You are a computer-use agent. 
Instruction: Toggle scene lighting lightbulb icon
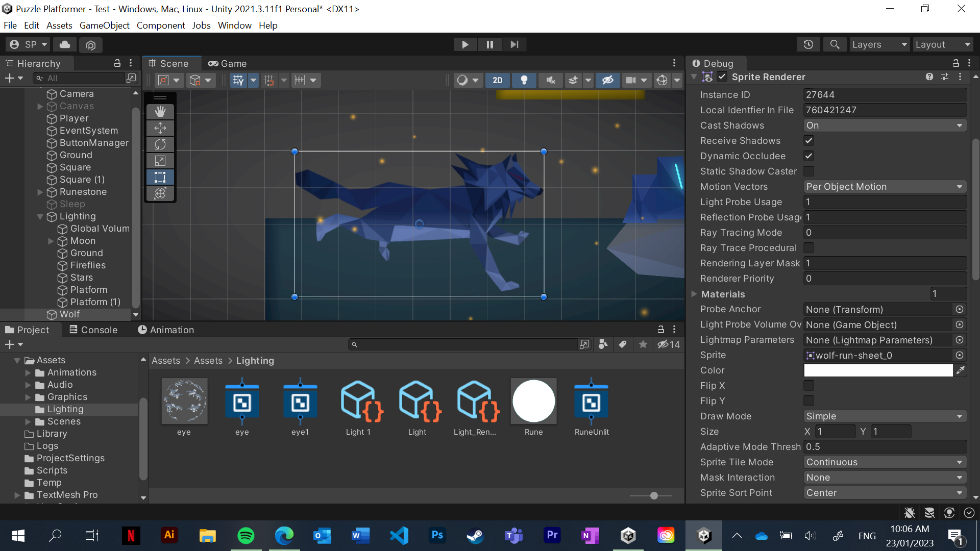[524, 80]
